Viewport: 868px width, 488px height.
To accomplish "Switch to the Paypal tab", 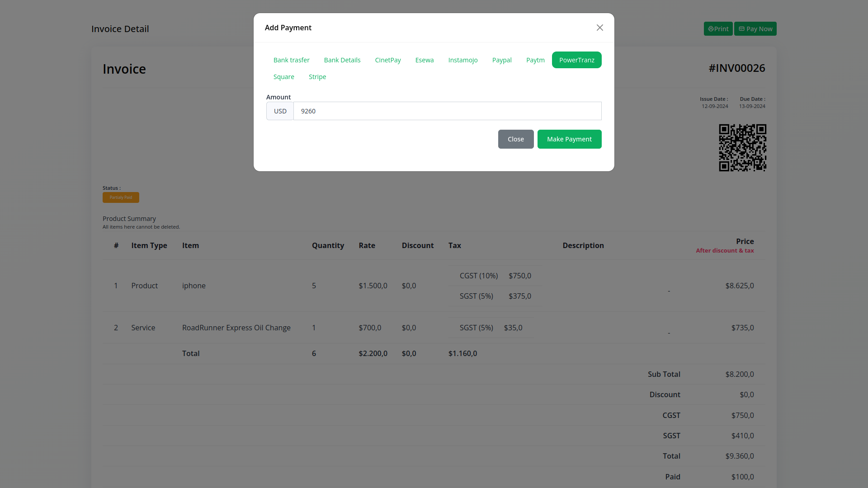I will [x=501, y=60].
